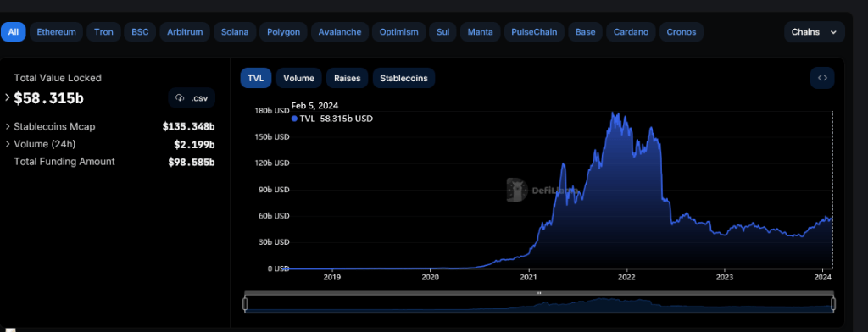Click the Total Funding Amount label

64,162
